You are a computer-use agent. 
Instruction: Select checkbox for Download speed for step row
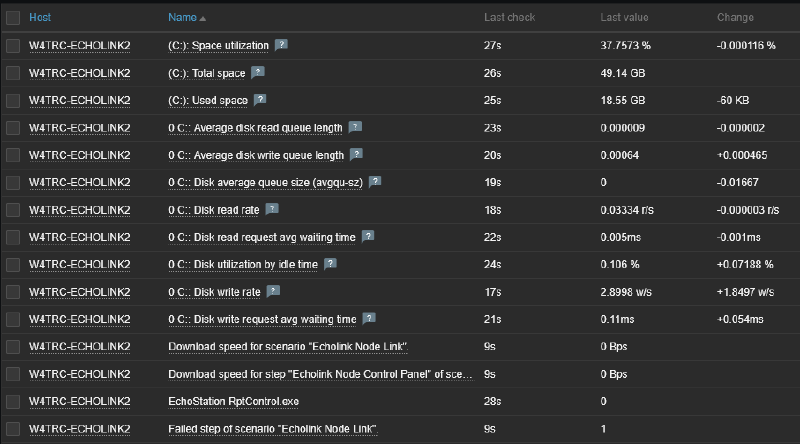click(13, 374)
